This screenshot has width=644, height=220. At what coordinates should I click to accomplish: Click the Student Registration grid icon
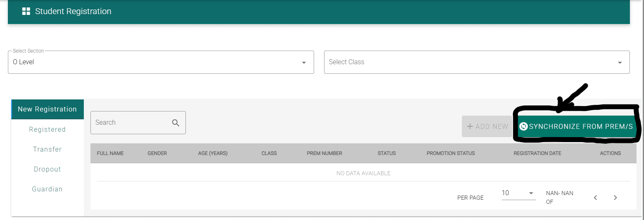coord(26,12)
